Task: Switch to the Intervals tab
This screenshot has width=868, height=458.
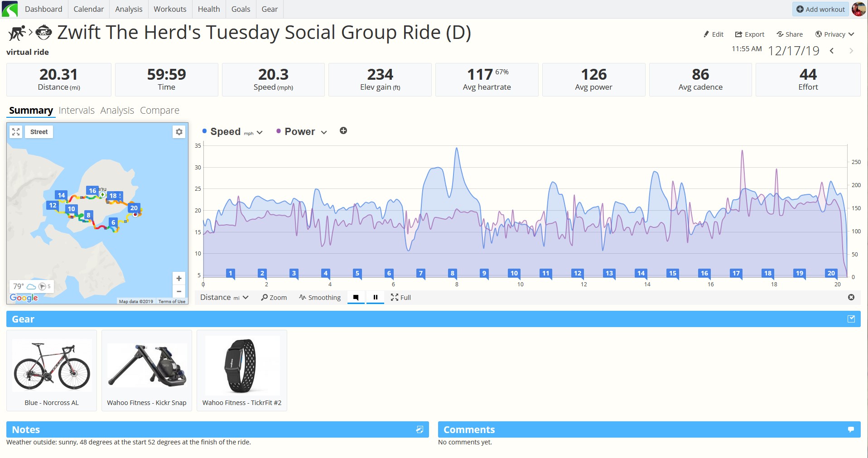Action: click(x=77, y=111)
